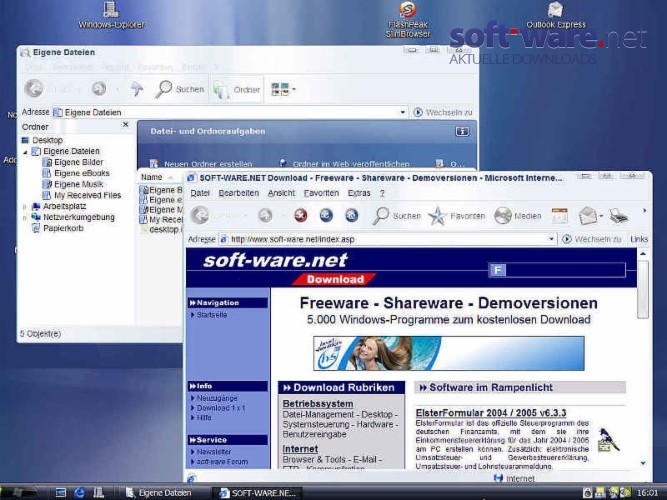Open Favoriten panel in Internet Explorer toolbar
This screenshot has height=500, width=667.
[x=456, y=216]
